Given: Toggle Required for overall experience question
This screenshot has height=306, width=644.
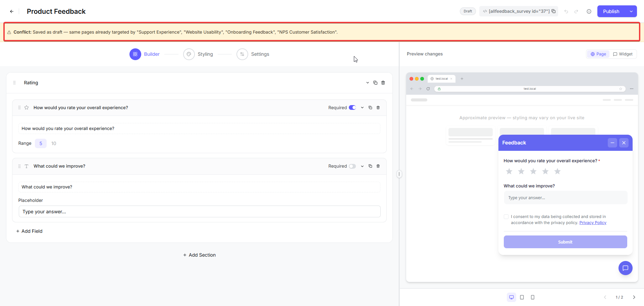Looking at the screenshot, I should pyautogui.click(x=352, y=107).
